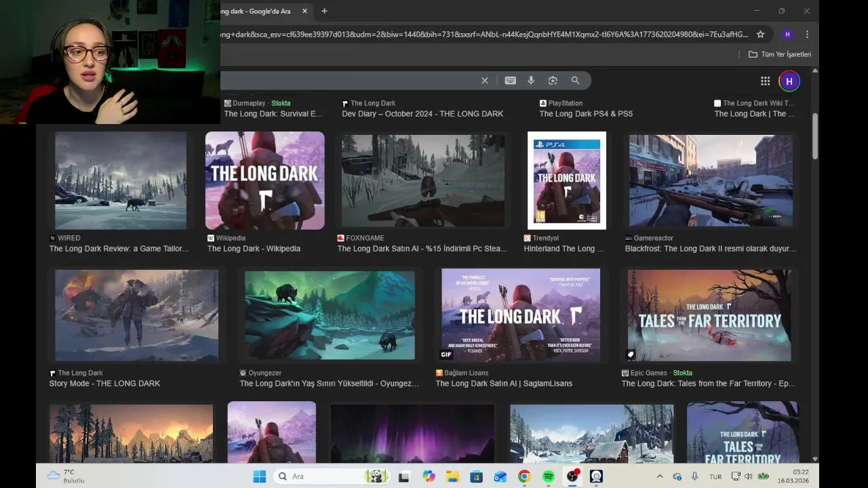Show hidden system tray icons
868x488 pixels.
pyautogui.click(x=660, y=476)
